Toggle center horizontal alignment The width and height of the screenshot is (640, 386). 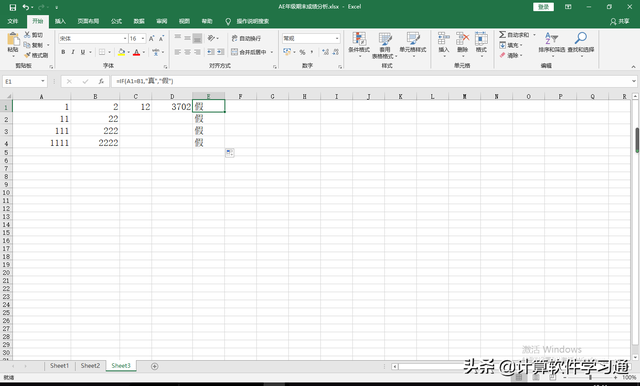point(187,52)
